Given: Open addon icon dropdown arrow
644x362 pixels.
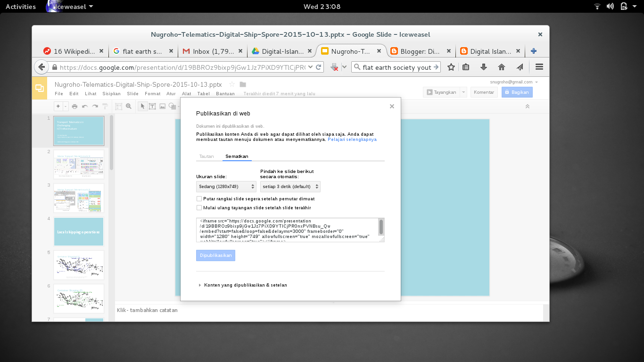Looking at the screenshot, I should [344, 67].
